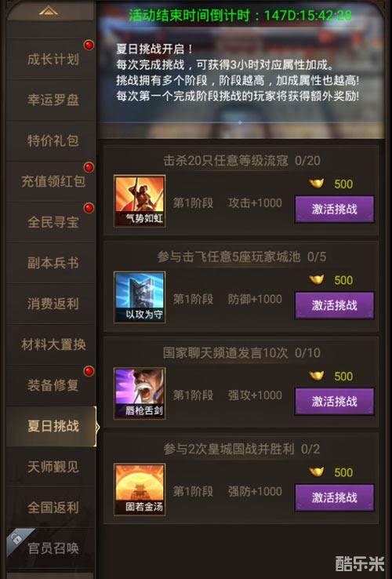The width and height of the screenshot is (392, 579).
Task: Tap the 固若金汤 fortress icon
Action: (x=140, y=490)
